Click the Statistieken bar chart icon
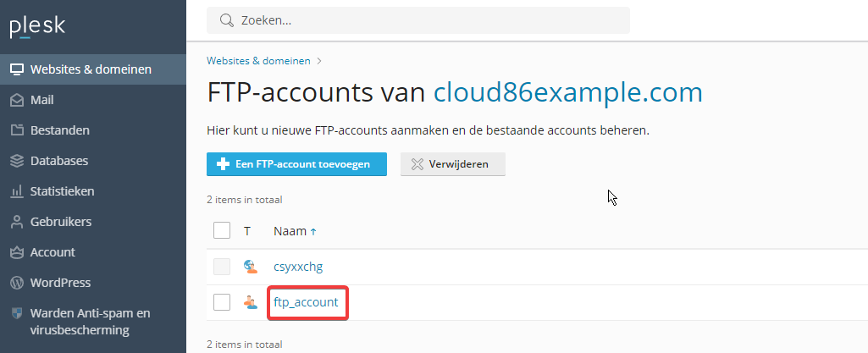The height and width of the screenshot is (353, 868). coord(17,191)
